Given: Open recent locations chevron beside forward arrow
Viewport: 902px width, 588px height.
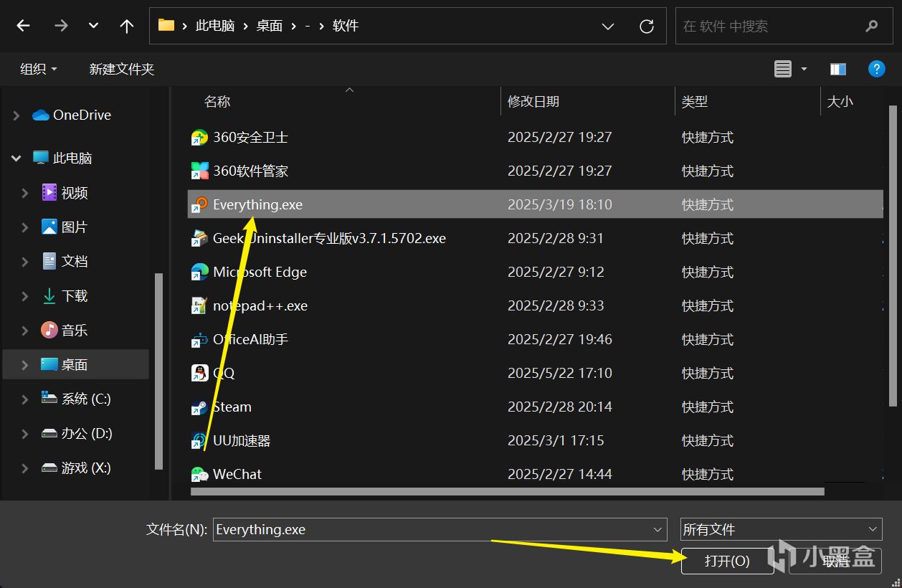Looking at the screenshot, I should [x=93, y=26].
